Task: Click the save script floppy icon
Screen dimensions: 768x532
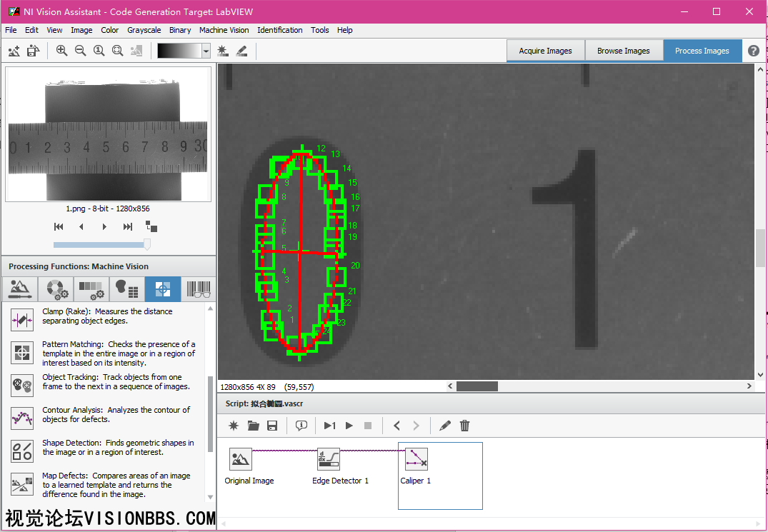Action: 272,426
